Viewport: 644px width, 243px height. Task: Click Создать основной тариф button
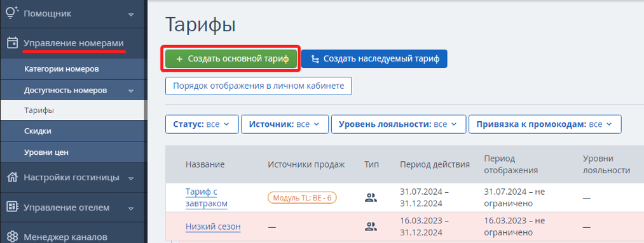tap(232, 59)
